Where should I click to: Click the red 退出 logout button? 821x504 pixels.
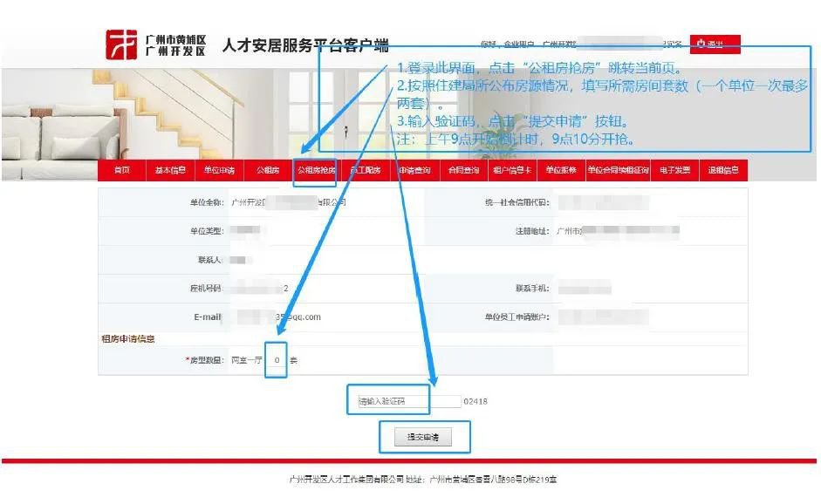[715, 44]
